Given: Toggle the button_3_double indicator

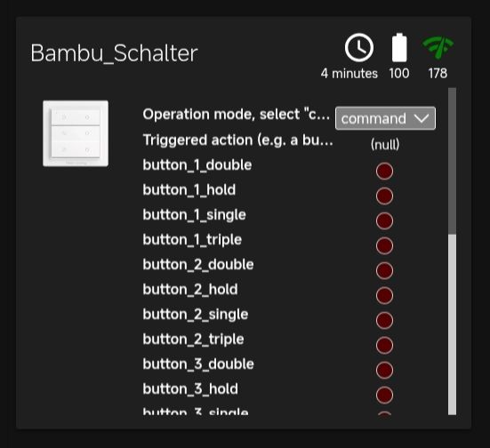Looking at the screenshot, I should pos(384,370).
